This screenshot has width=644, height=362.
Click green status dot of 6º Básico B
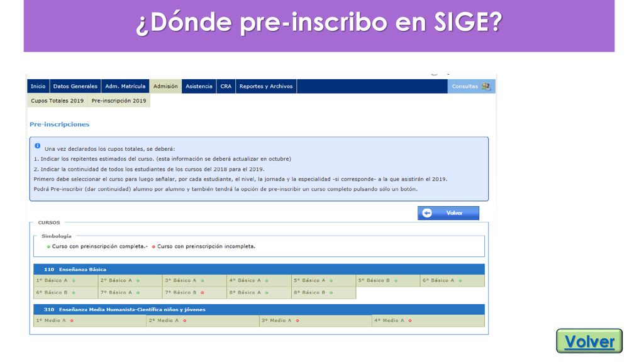74,293
